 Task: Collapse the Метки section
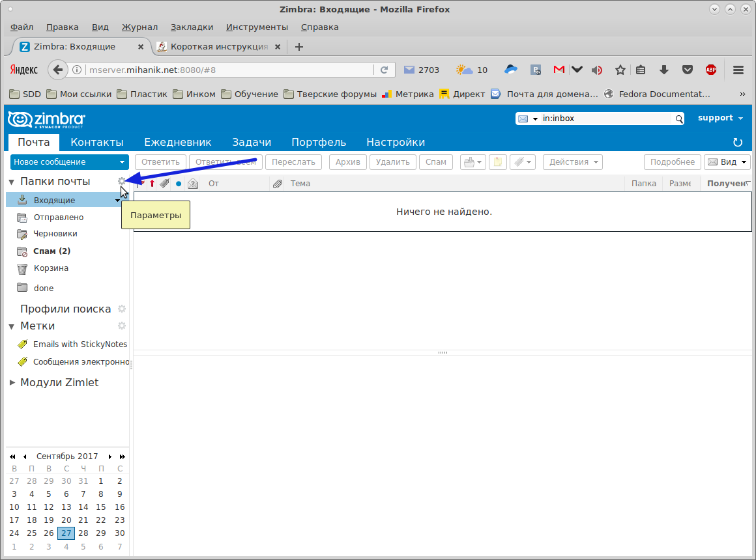(x=12, y=326)
